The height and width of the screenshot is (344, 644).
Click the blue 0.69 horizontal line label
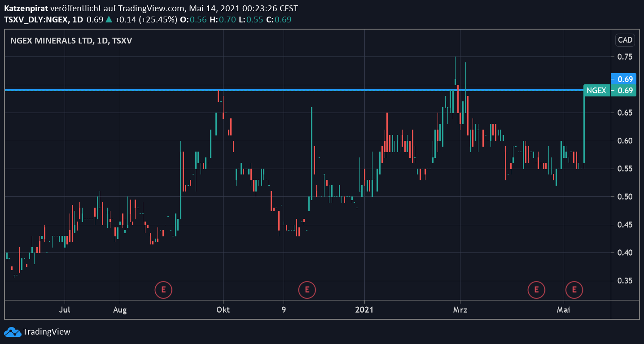[624, 79]
